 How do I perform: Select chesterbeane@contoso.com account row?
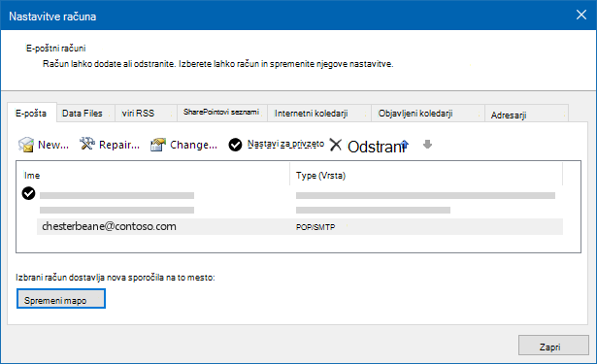(x=300, y=226)
